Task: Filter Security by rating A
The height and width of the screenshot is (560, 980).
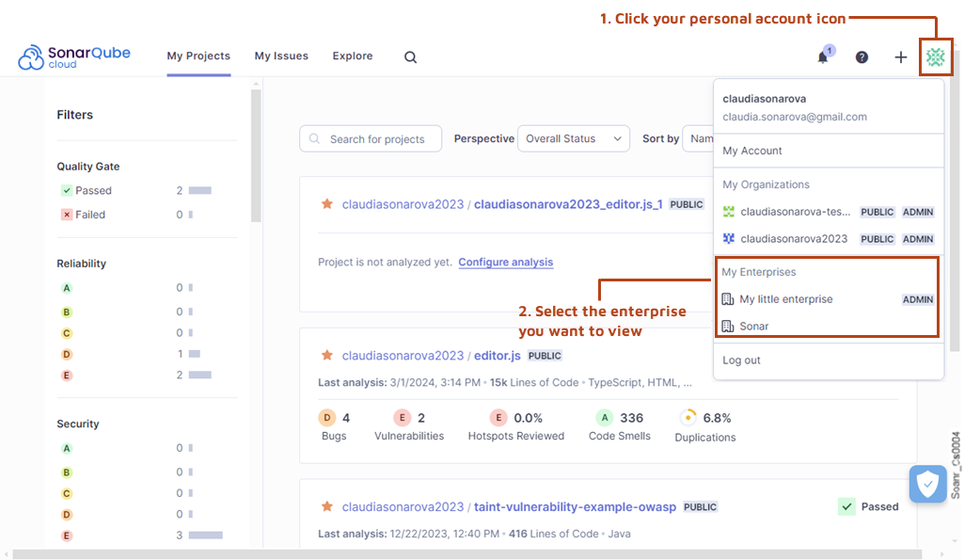Action: 67,448
